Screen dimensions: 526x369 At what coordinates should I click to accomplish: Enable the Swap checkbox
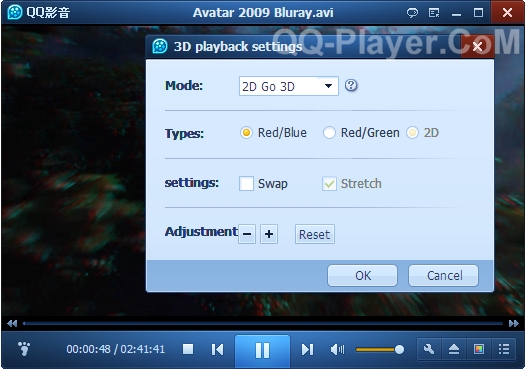(246, 183)
